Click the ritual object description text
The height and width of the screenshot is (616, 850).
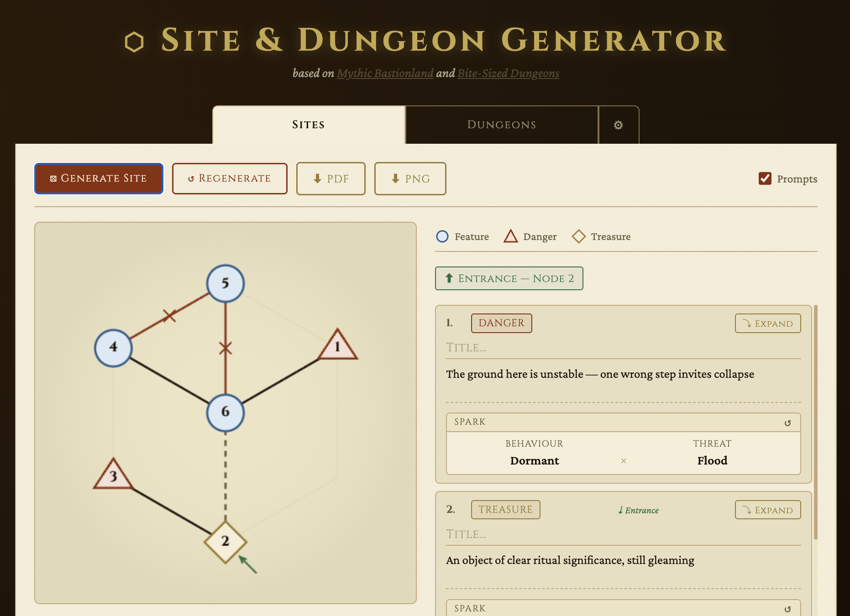coord(570,560)
